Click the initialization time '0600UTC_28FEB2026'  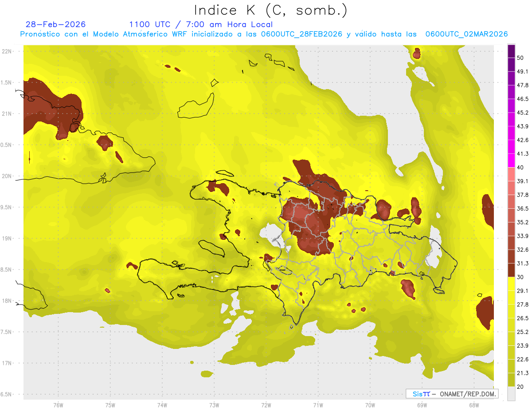(x=301, y=34)
